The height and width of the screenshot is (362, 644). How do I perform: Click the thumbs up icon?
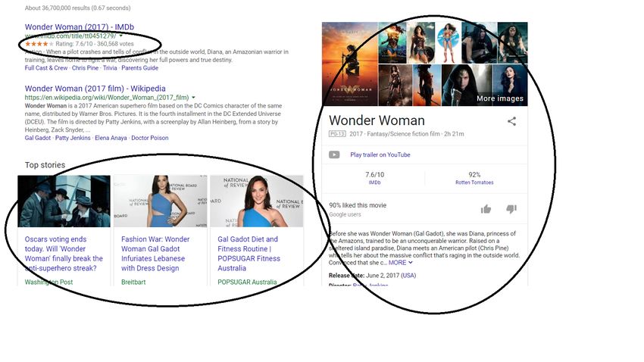pos(486,209)
